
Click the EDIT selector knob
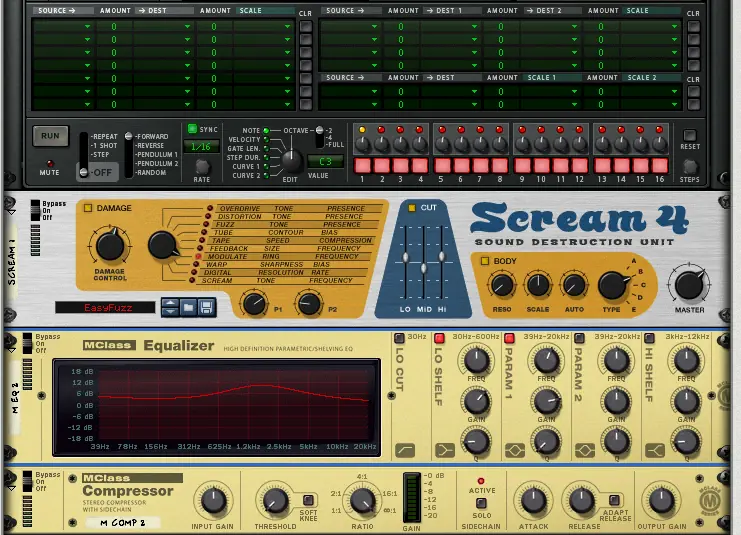point(292,161)
